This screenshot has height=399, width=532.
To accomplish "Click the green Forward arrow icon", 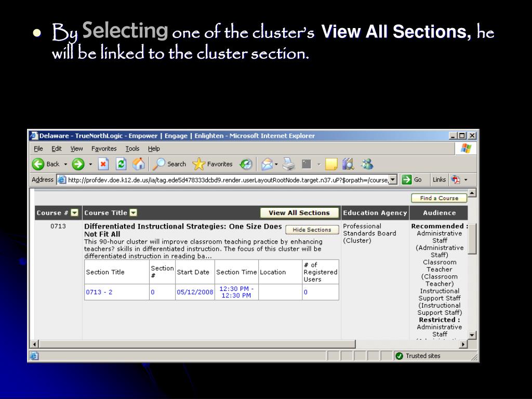I will click(x=78, y=164).
